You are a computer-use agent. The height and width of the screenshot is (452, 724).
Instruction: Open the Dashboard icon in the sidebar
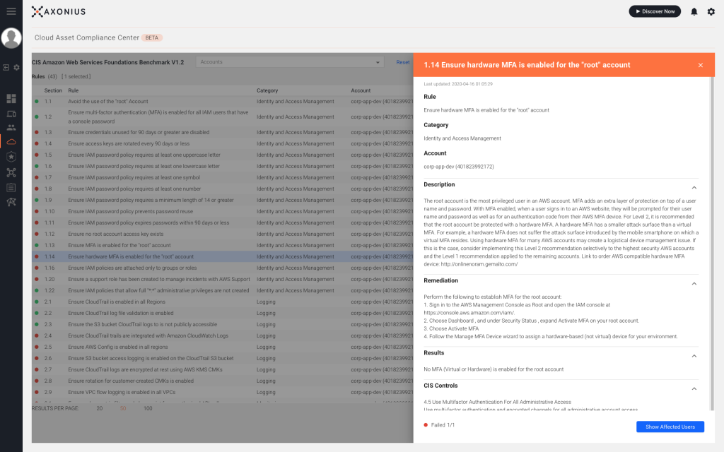[x=11, y=98]
